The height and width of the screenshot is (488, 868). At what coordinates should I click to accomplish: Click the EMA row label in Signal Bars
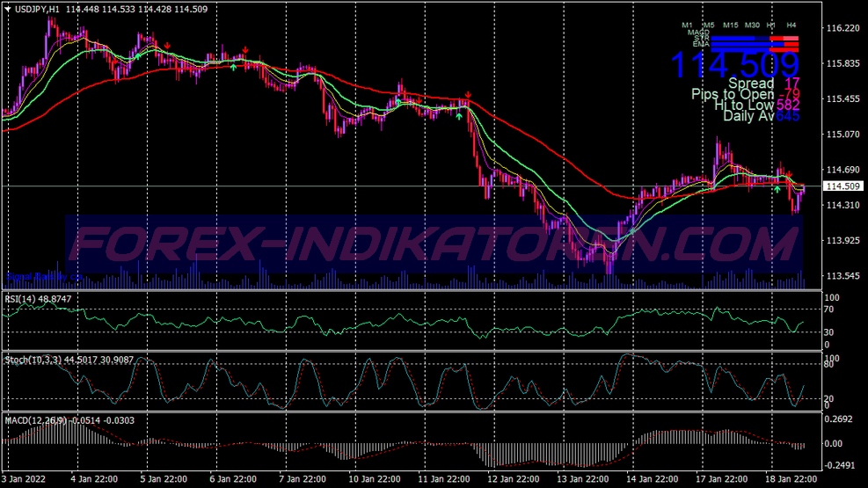701,44
